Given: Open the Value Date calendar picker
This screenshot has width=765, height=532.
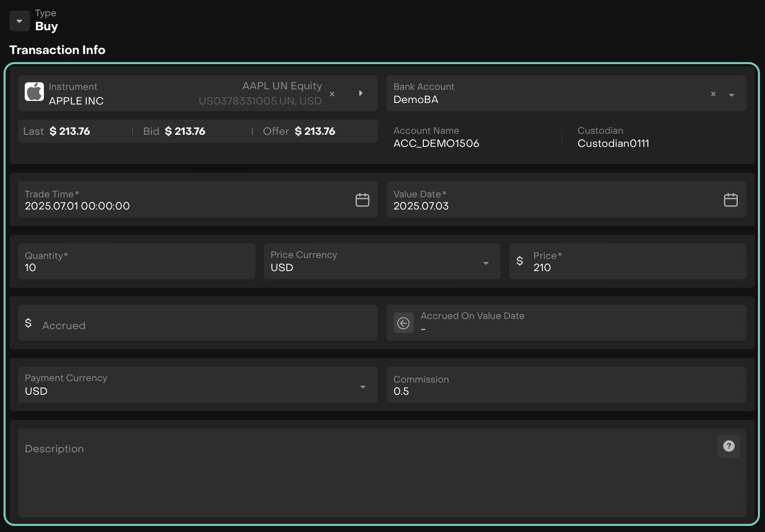Looking at the screenshot, I should tap(731, 200).
